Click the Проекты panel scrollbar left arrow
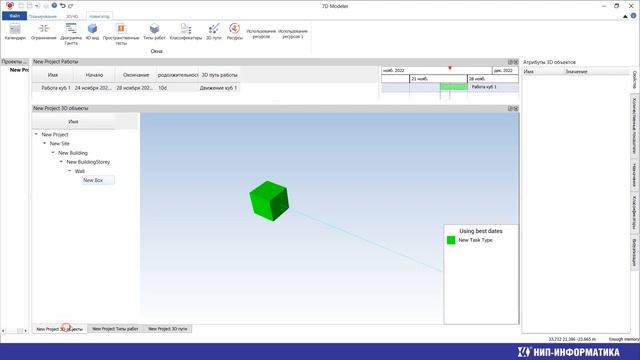The width and height of the screenshot is (640, 360). point(3,331)
